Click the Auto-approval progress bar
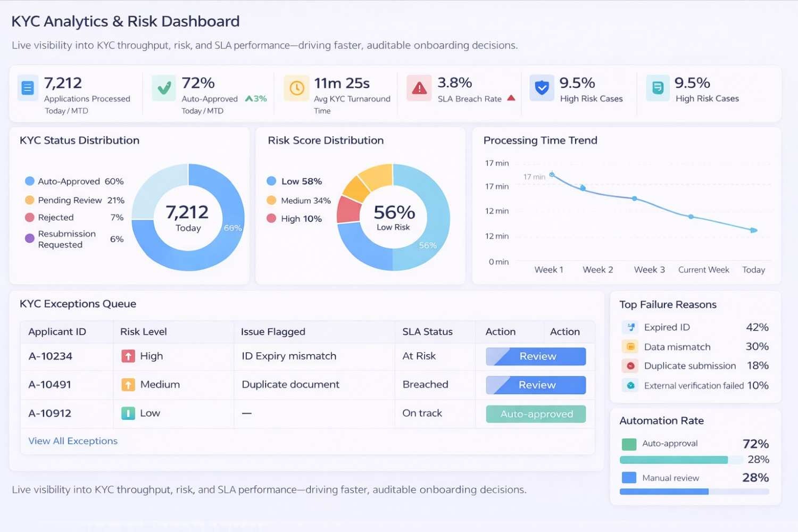The image size is (798, 532). [x=675, y=459]
